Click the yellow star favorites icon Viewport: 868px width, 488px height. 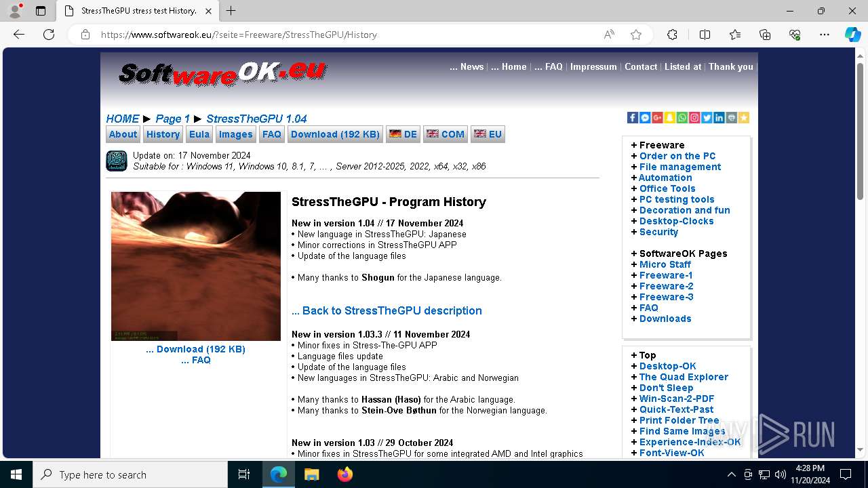[x=743, y=118]
